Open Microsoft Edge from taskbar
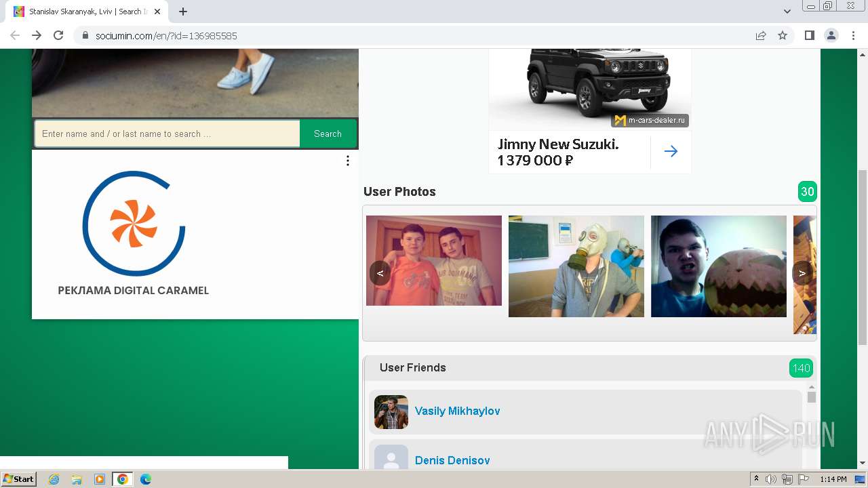868x488 pixels. point(145,479)
